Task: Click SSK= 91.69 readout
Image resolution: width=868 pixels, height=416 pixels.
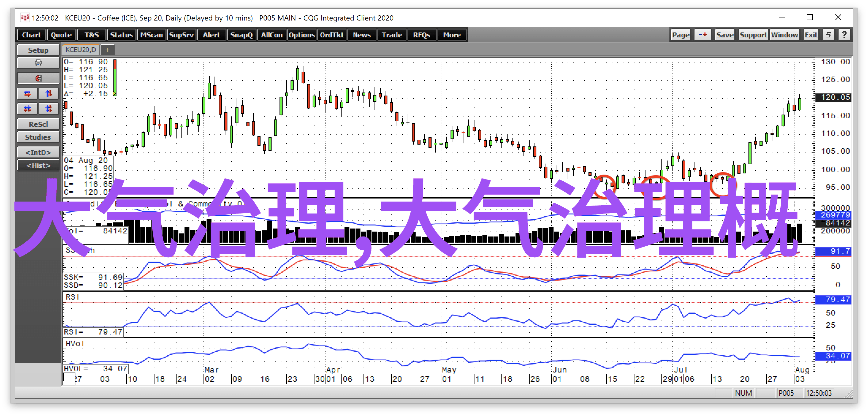Action: click(93, 277)
